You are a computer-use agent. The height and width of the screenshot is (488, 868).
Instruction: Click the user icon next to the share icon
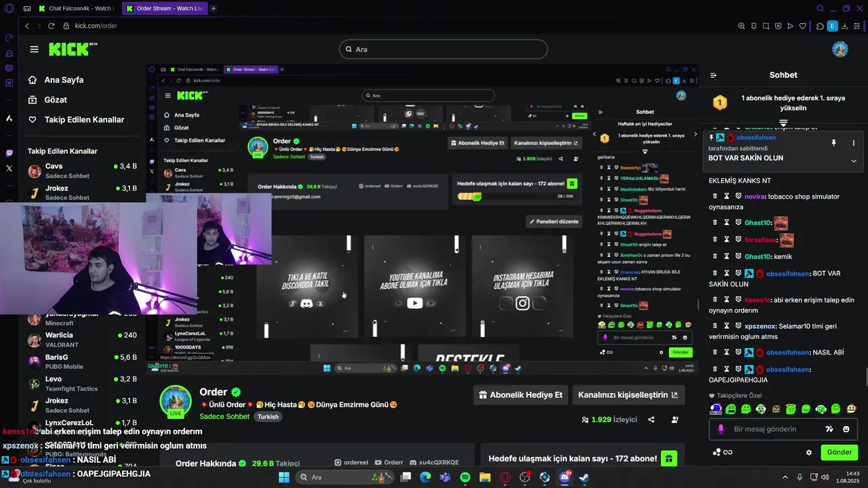[x=675, y=420]
